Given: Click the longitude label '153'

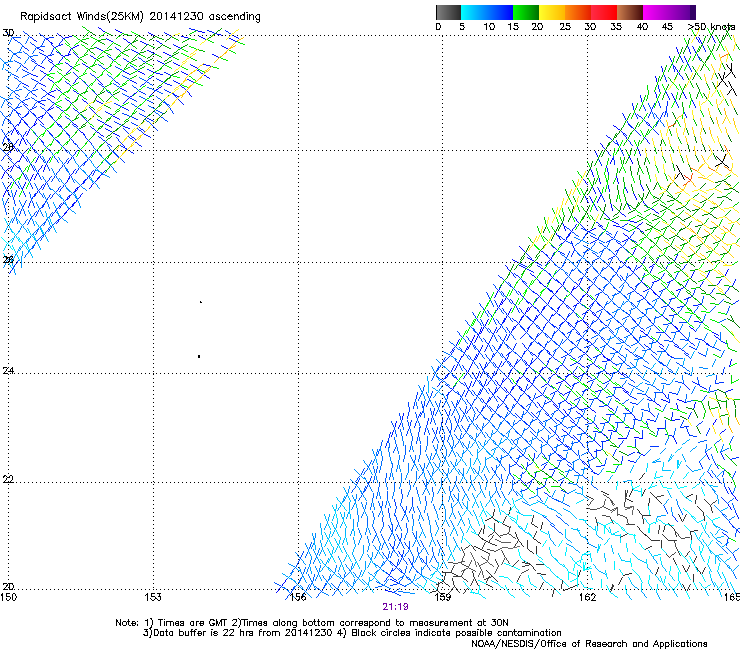Looking at the screenshot, I should (153, 597).
